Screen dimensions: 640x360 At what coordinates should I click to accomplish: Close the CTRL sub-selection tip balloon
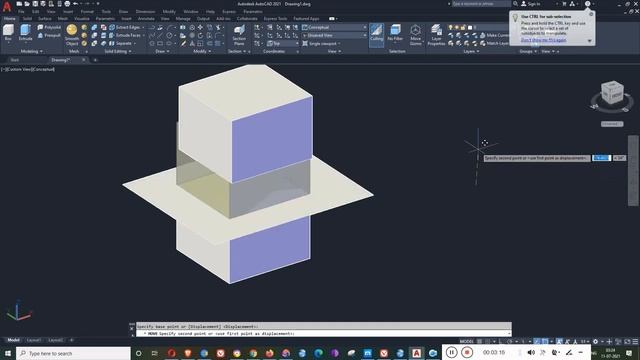pyautogui.click(x=591, y=14)
